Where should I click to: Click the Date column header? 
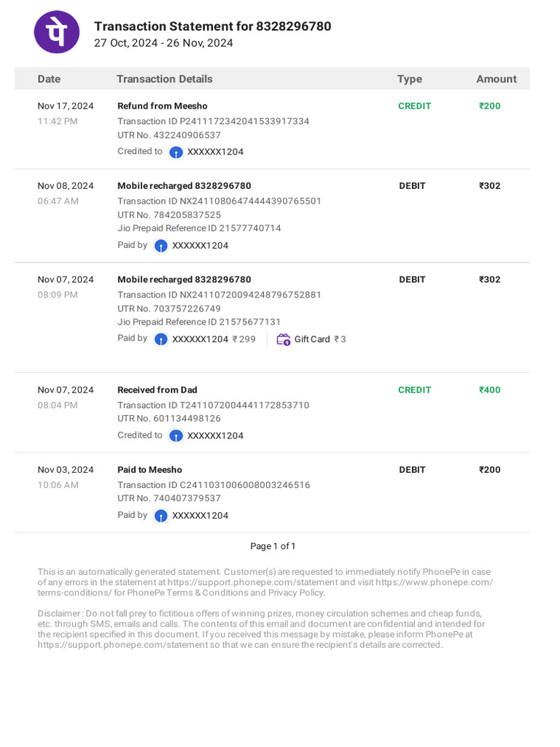coord(49,79)
